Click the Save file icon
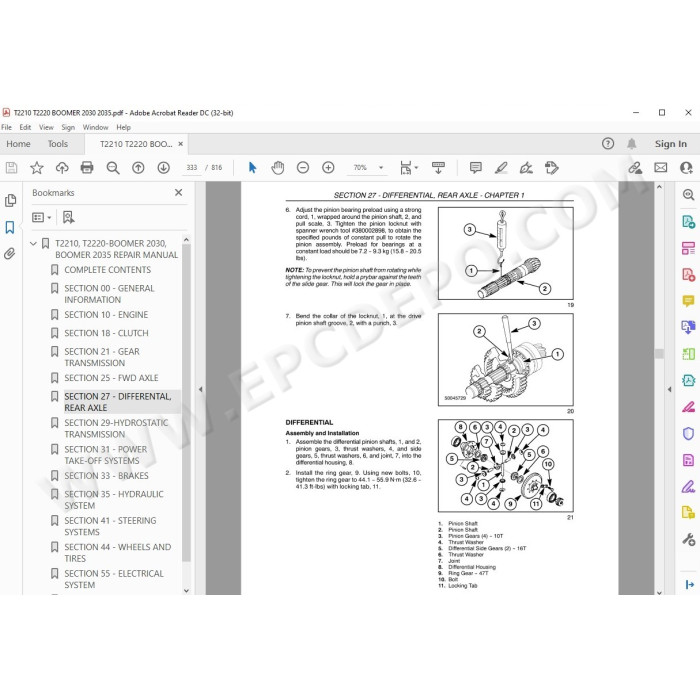This screenshot has height=700, width=700. pos(11,168)
